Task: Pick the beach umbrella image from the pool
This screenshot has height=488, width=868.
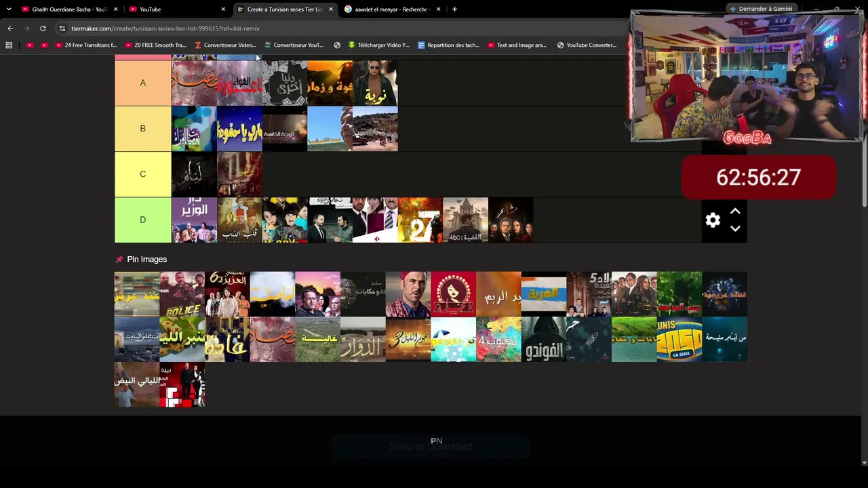Action: pos(453,340)
